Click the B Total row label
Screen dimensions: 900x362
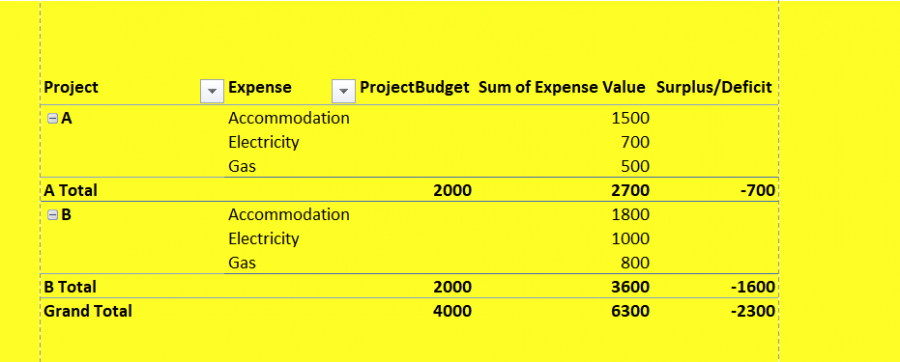pos(70,286)
